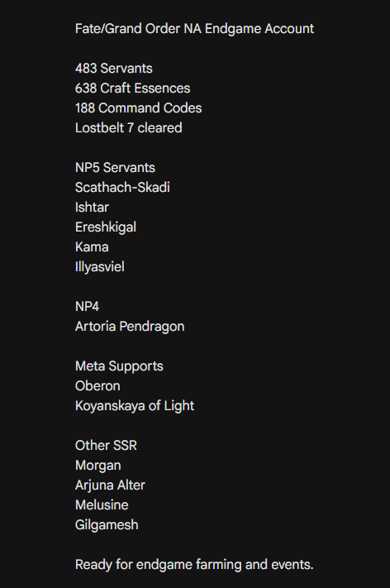This screenshot has width=390, height=588.
Task: Click the Ereshkigal line
Action: 106,227
